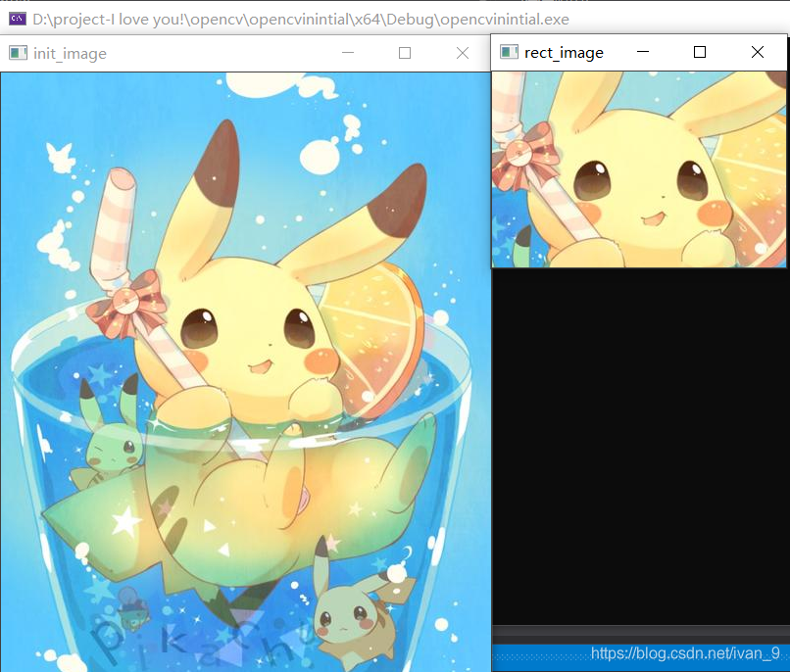Maximize the rect_image window
790x672 pixels.
point(699,52)
